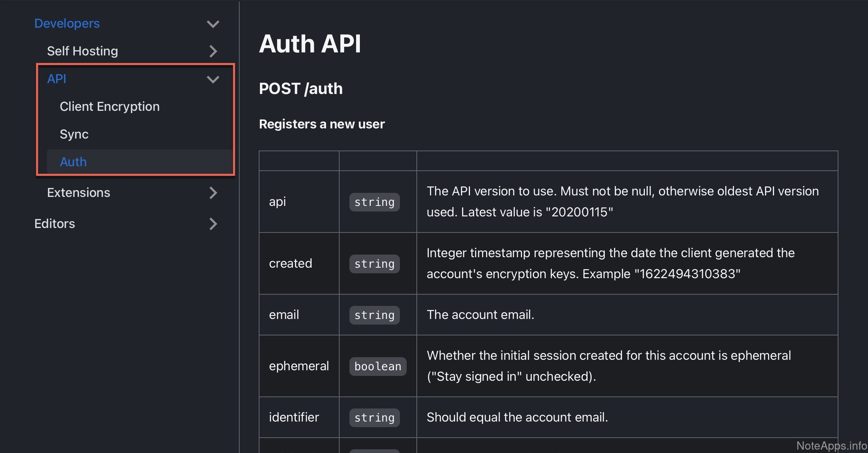The image size is (868, 453).
Task: Expand the Extensions chevron arrow
Action: point(213,192)
